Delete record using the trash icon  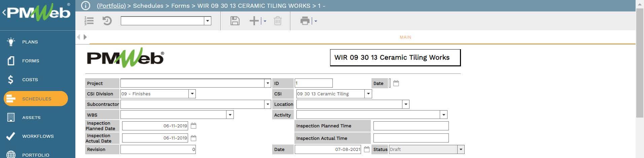278,21
